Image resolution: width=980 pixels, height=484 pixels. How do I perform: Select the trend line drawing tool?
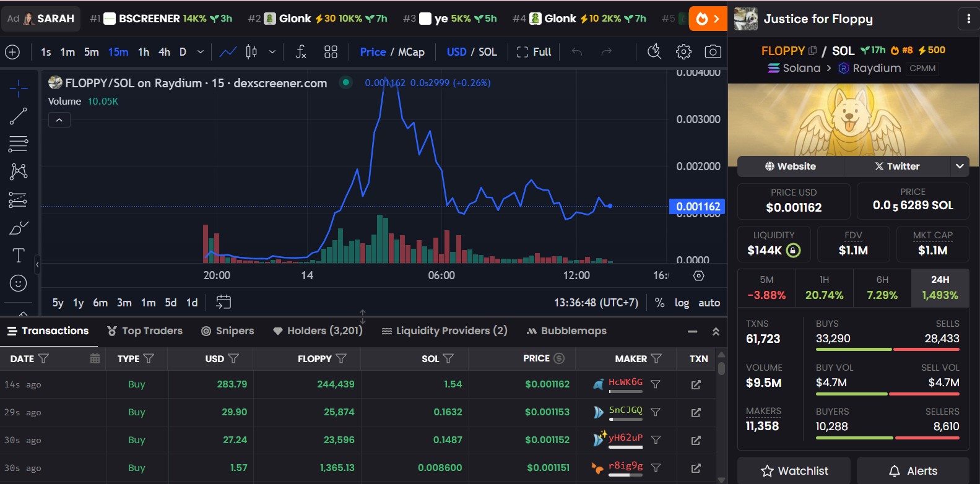click(x=19, y=116)
